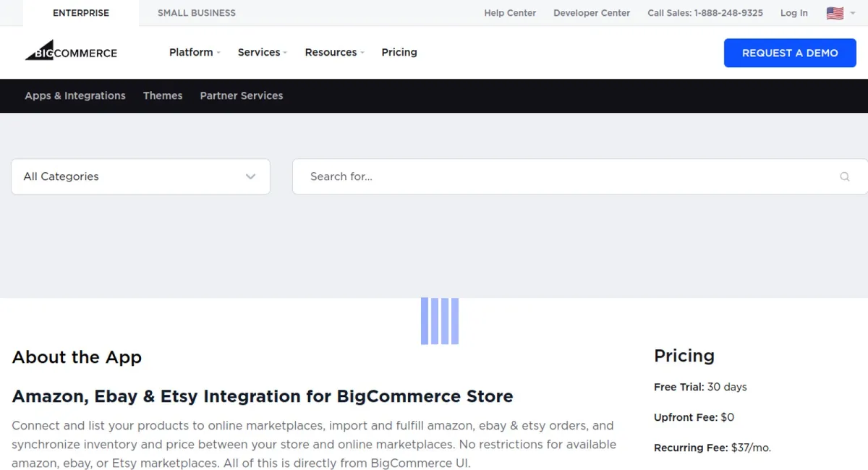Click the About the App heading
868x470 pixels.
click(77, 357)
